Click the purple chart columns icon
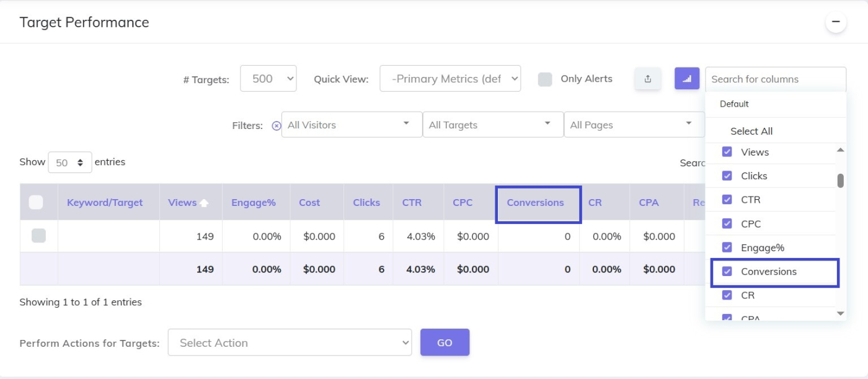 click(x=686, y=79)
